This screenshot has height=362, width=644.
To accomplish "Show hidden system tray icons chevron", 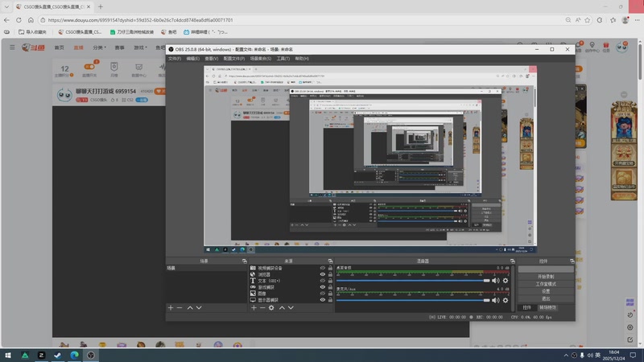I will (566, 356).
